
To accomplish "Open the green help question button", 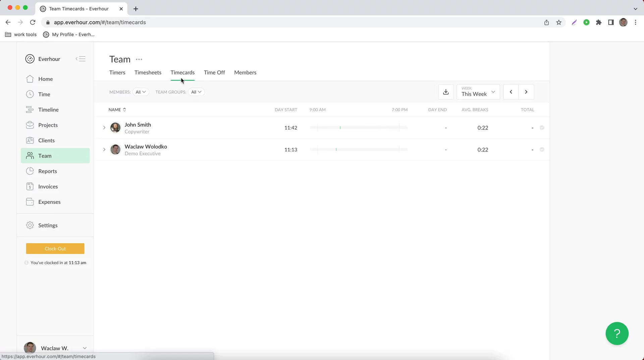I will tap(616, 333).
